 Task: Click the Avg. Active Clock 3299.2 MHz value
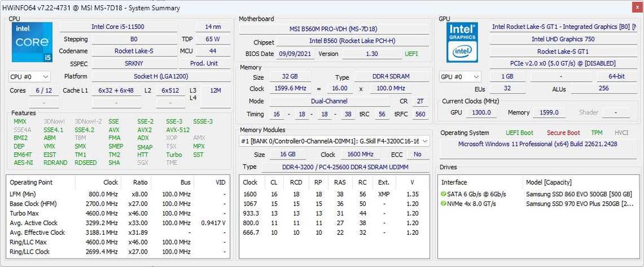(x=102, y=223)
